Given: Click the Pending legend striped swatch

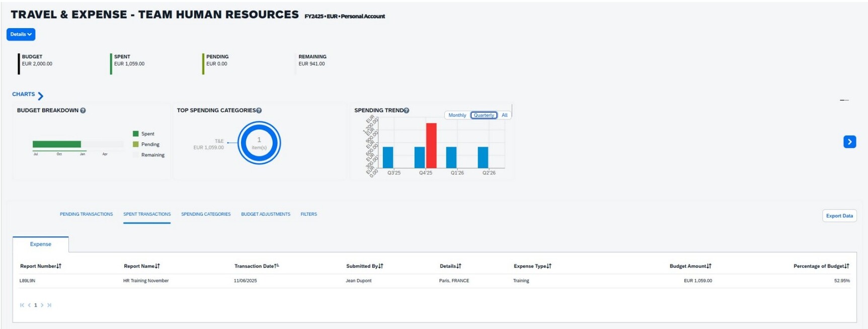Looking at the screenshot, I should (135, 144).
